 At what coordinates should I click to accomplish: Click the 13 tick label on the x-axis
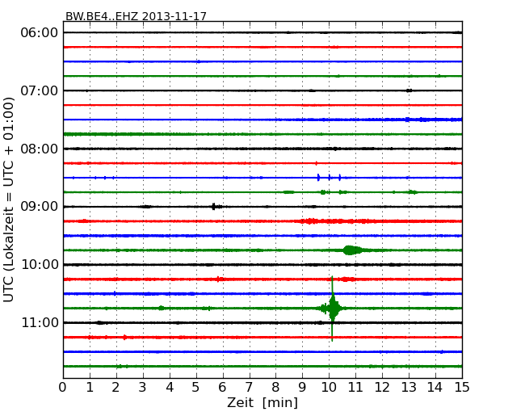(x=409, y=388)
